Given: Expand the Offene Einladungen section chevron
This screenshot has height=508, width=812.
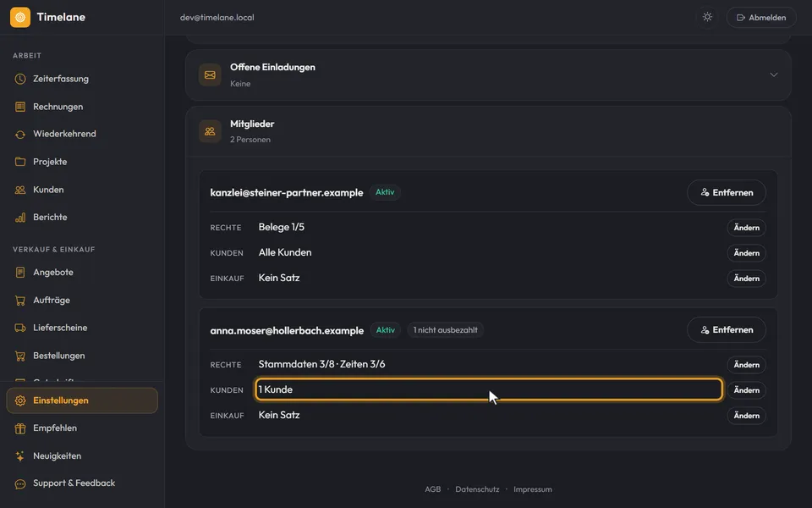Looking at the screenshot, I should click(774, 75).
